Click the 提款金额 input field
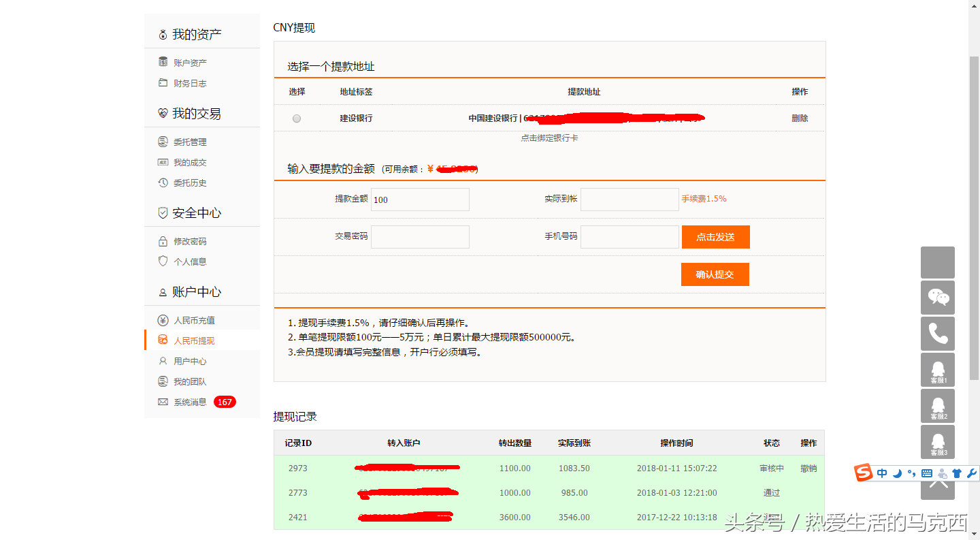 [420, 200]
